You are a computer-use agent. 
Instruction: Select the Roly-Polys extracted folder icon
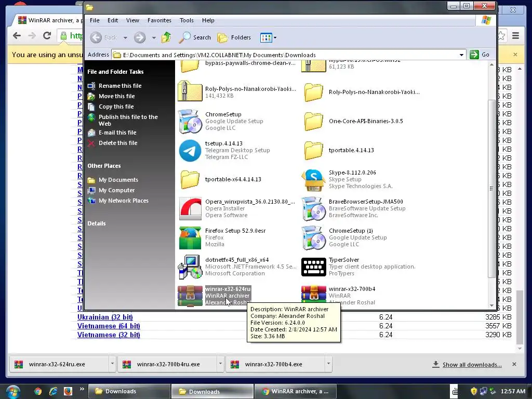pyautogui.click(x=313, y=92)
